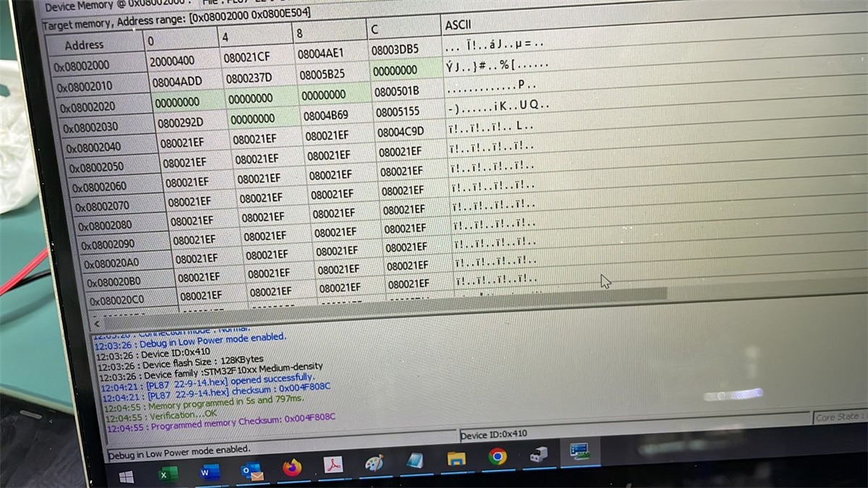Click the C column header

(403, 30)
